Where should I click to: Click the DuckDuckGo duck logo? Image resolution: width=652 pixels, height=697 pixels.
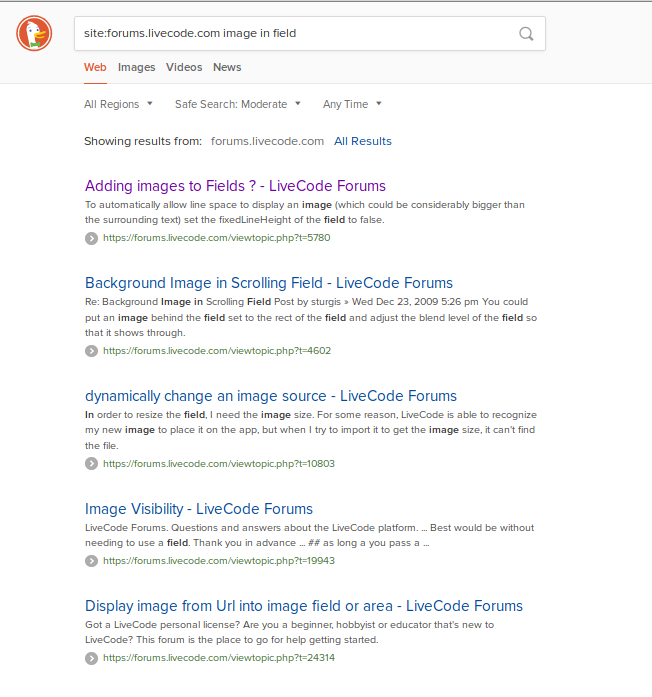click(x=34, y=34)
